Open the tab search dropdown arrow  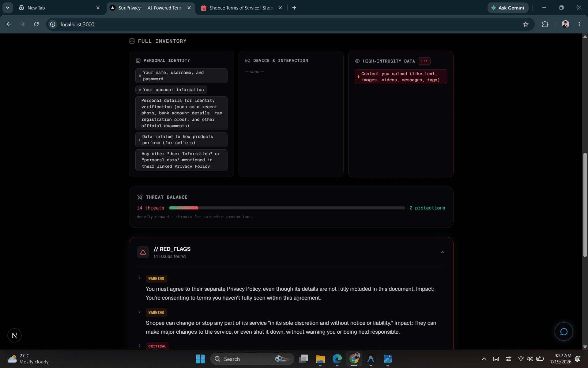[x=8, y=8]
